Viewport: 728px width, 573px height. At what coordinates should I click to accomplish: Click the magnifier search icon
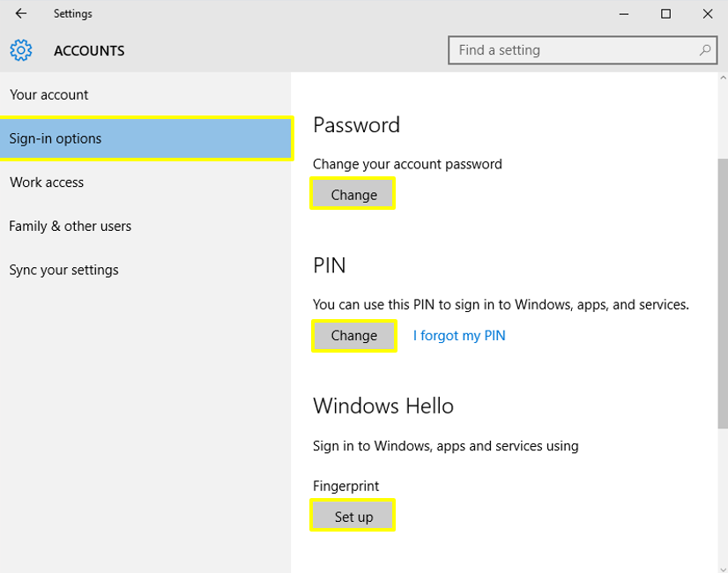[705, 50]
